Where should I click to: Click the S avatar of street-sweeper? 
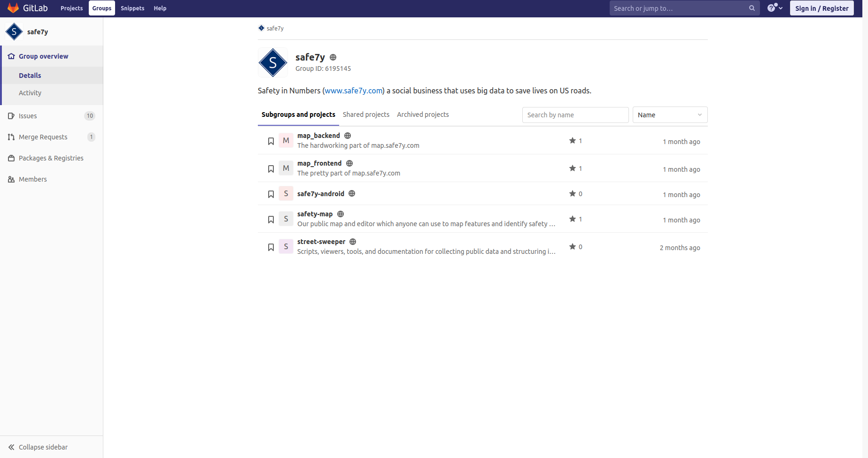286,246
